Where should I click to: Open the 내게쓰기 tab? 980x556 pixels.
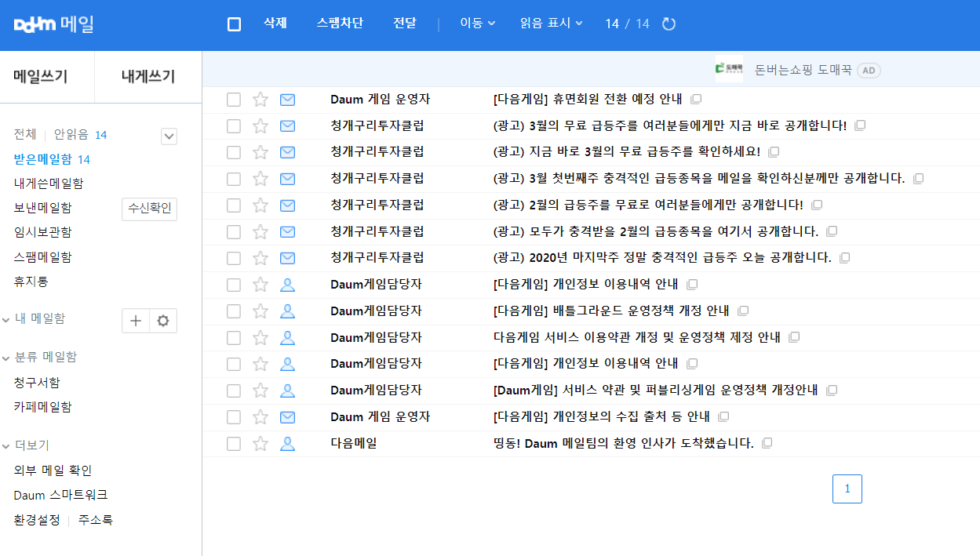tap(148, 77)
